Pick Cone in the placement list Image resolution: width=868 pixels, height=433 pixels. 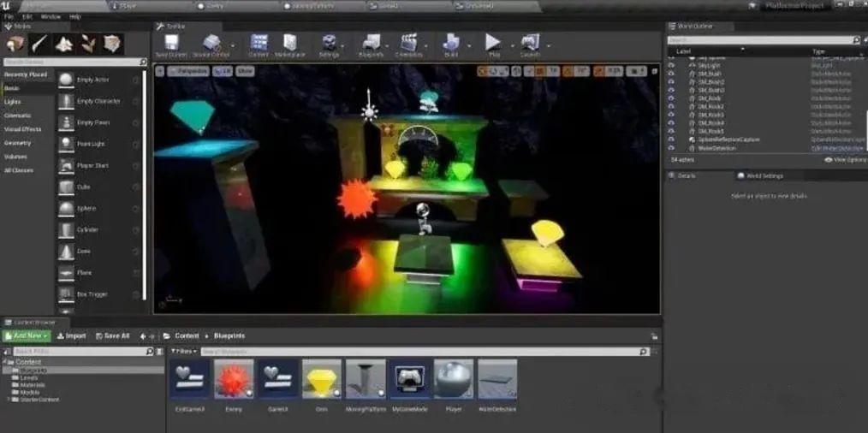coord(98,252)
